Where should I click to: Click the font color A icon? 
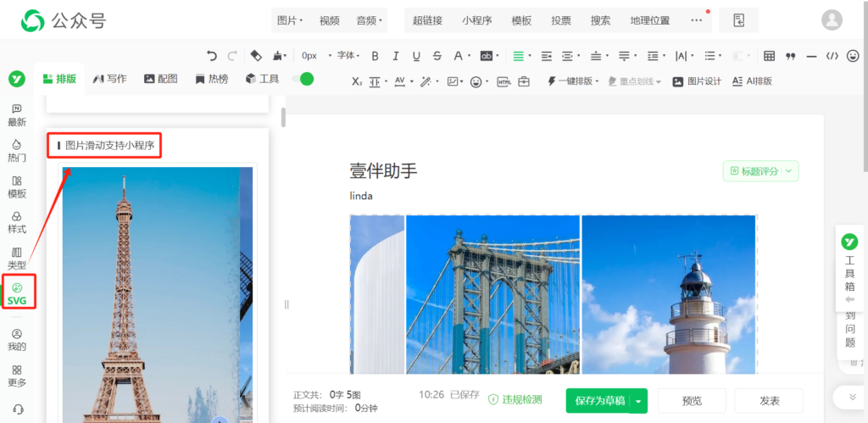[458, 56]
